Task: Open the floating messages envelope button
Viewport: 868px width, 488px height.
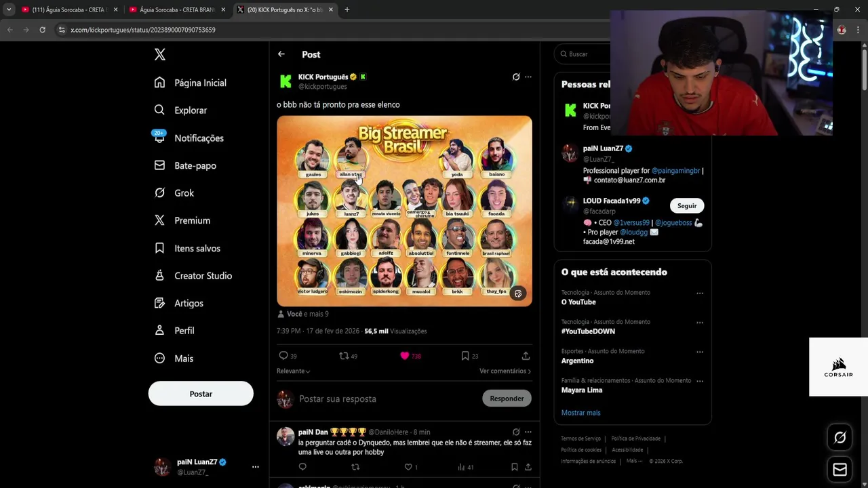Action: click(x=840, y=470)
